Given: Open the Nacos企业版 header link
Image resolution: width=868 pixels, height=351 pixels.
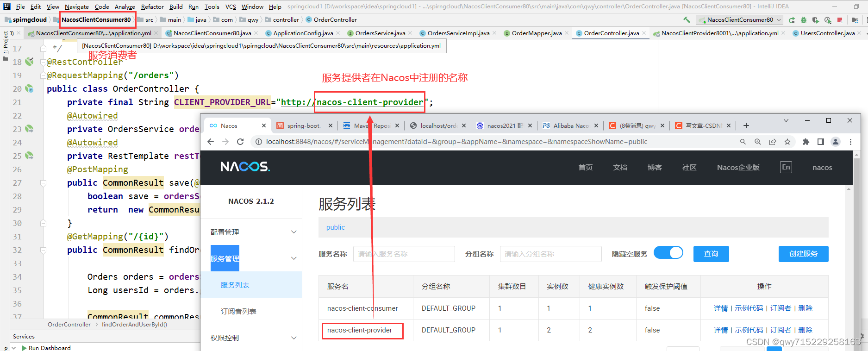Looking at the screenshot, I should [738, 167].
